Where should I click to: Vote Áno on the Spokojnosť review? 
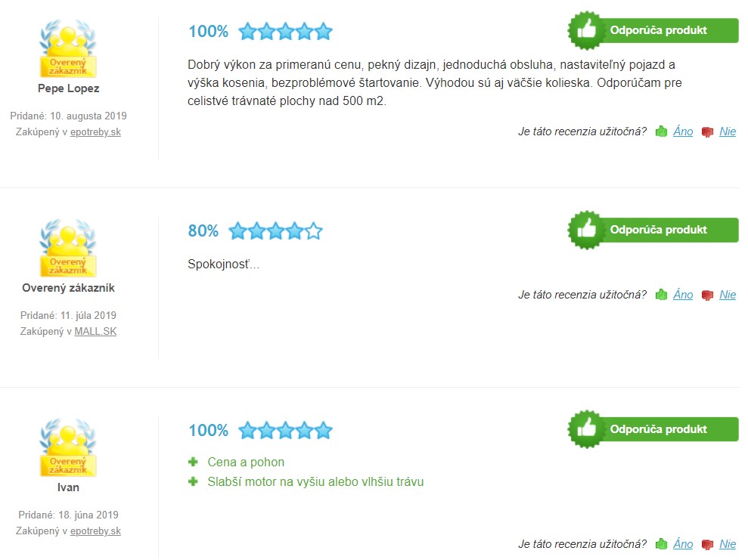[683, 295]
